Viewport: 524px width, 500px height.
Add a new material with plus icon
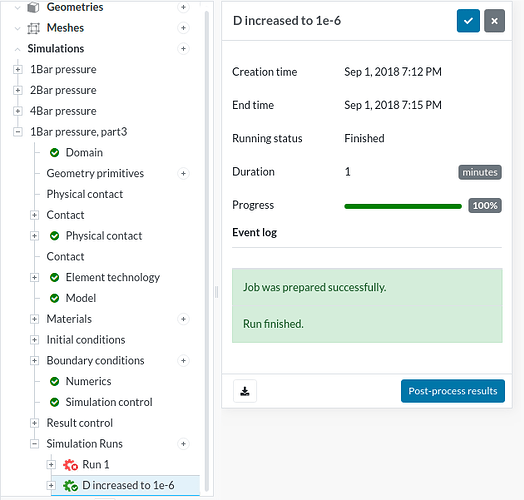tap(183, 319)
